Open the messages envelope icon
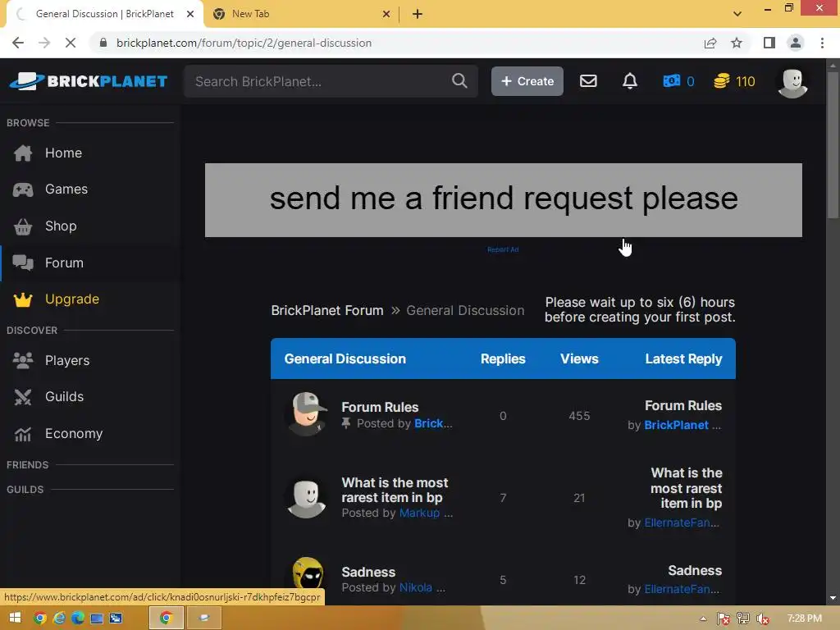The width and height of the screenshot is (840, 630). click(588, 81)
